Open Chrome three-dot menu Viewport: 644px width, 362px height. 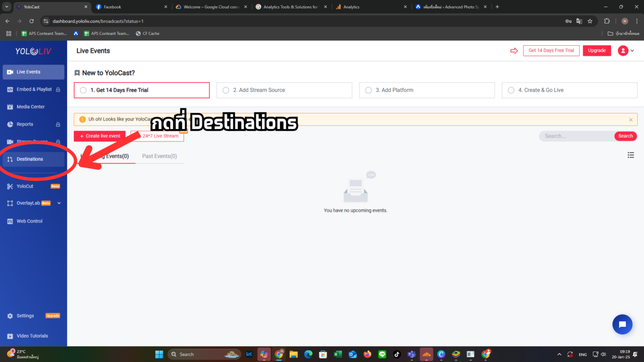(x=637, y=21)
